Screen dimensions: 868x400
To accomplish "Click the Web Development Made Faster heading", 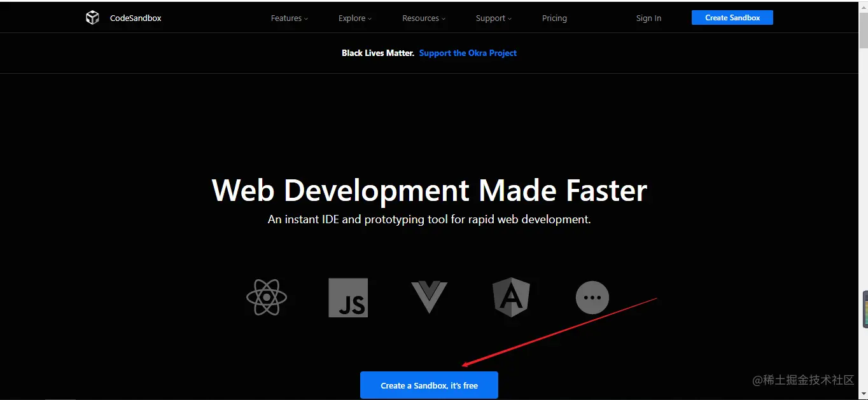I will pyautogui.click(x=430, y=190).
